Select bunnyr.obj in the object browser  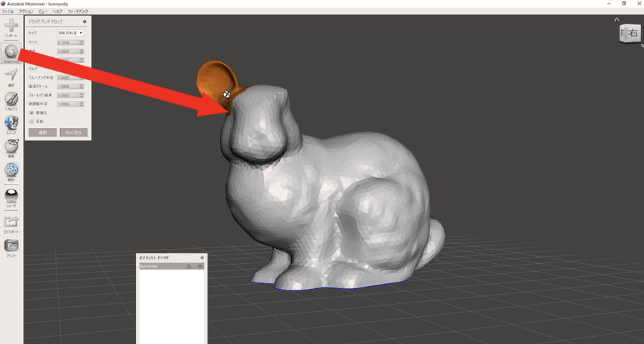pos(172,267)
